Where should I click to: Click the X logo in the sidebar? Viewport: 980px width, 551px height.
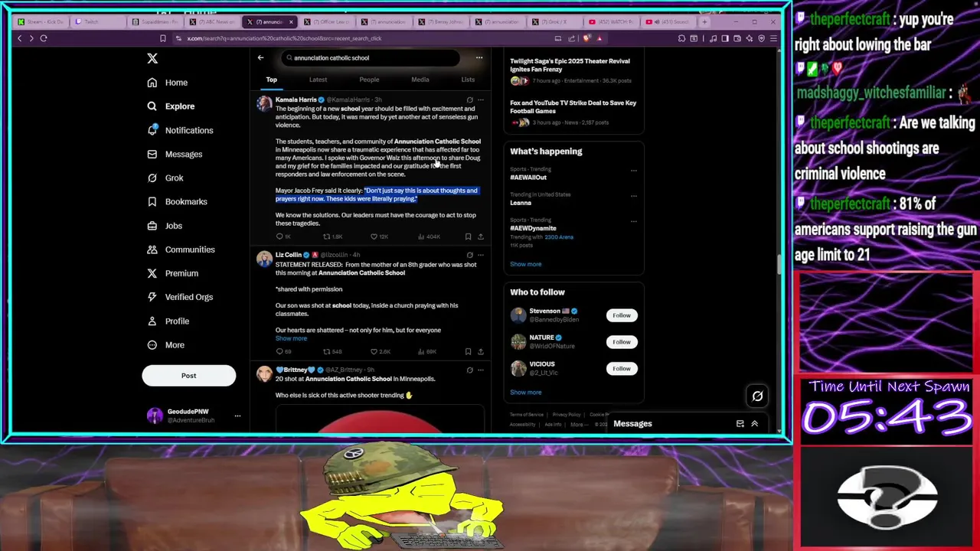[x=152, y=58]
